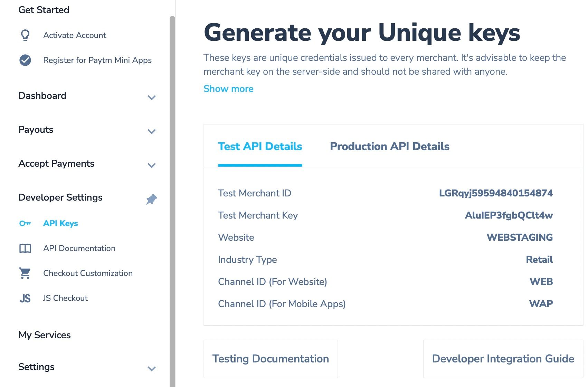Image resolution: width=588 pixels, height=387 pixels.
Task: Click the shopping cart icon for Checkout Customization
Action: 25,273
